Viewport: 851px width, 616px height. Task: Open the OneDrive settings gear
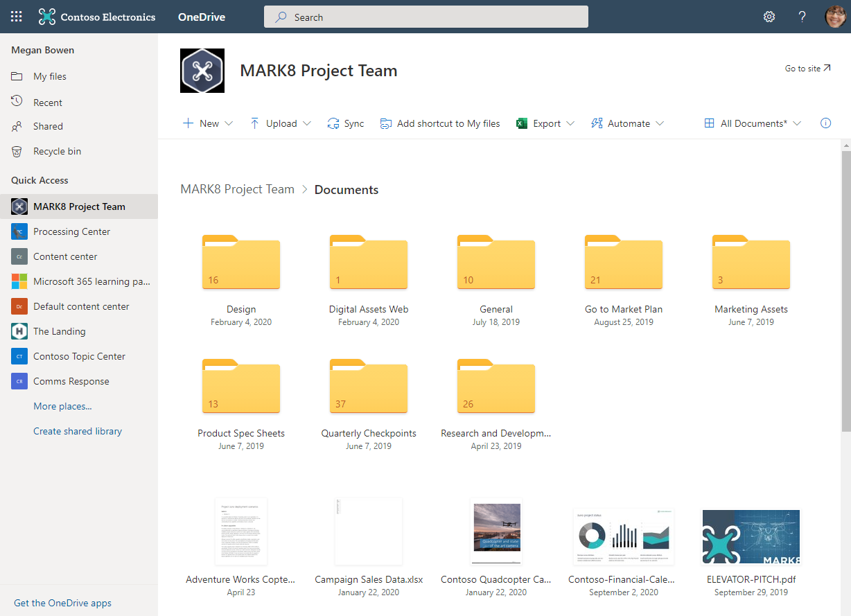point(769,16)
